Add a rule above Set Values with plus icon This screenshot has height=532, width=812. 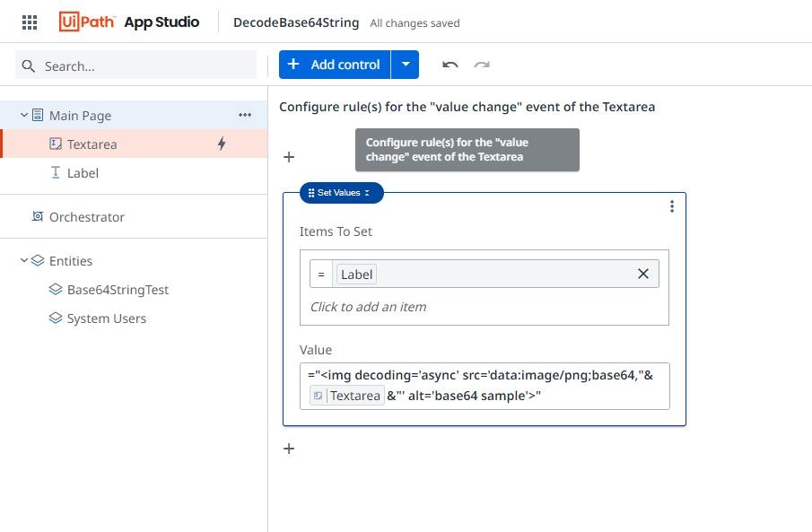[x=289, y=157]
